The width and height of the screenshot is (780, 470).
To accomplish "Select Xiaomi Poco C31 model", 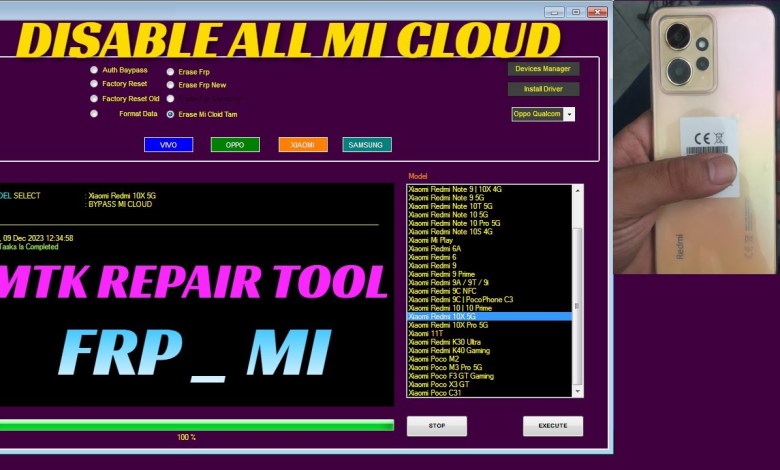I will tap(489, 392).
